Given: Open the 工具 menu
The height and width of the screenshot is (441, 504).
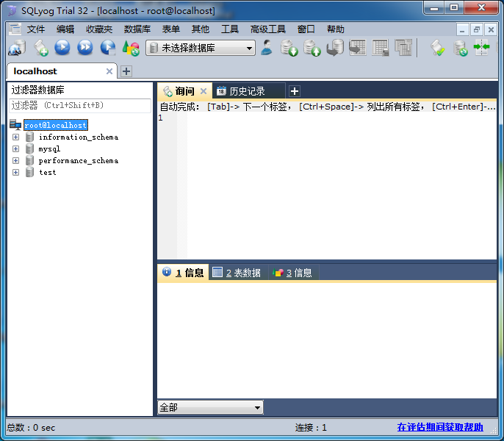Looking at the screenshot, I should [x=229, y=29].
